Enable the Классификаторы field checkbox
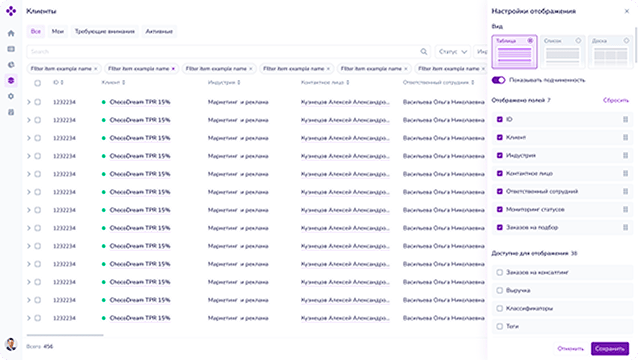Screen dimensions: 638x360 tap(500, 308)
